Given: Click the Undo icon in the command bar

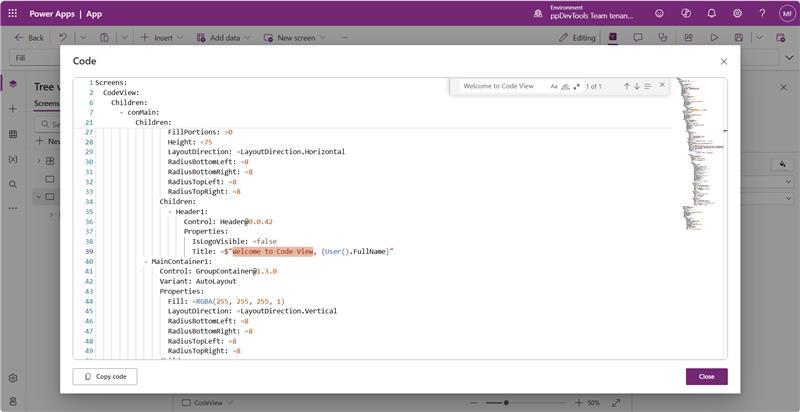Looking at the screenshot, I should 63,38.
